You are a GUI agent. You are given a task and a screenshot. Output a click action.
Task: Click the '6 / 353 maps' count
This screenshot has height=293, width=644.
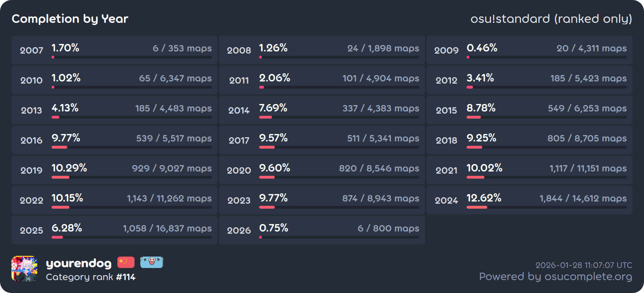pyautogui.click(x=182, y=48)
